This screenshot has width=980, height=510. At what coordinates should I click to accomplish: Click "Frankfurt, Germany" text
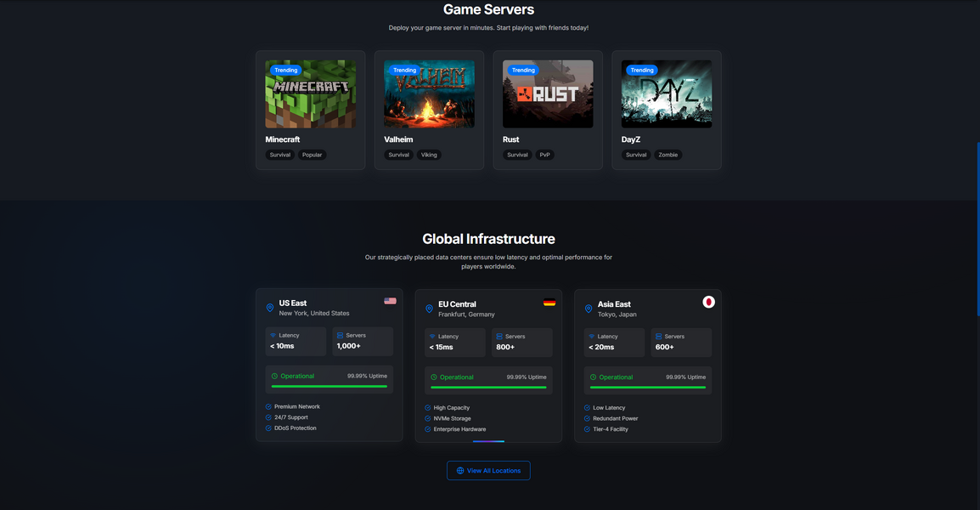pyautogui.click(x=467, y=314)
